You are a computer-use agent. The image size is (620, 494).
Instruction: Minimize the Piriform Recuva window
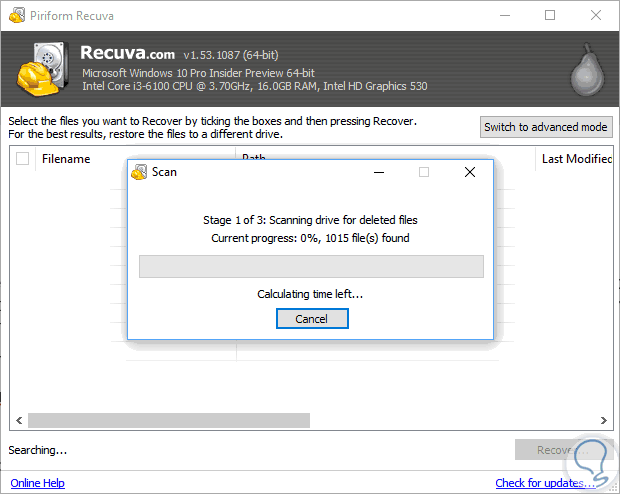pyautogui.click(x=505, y=15)
